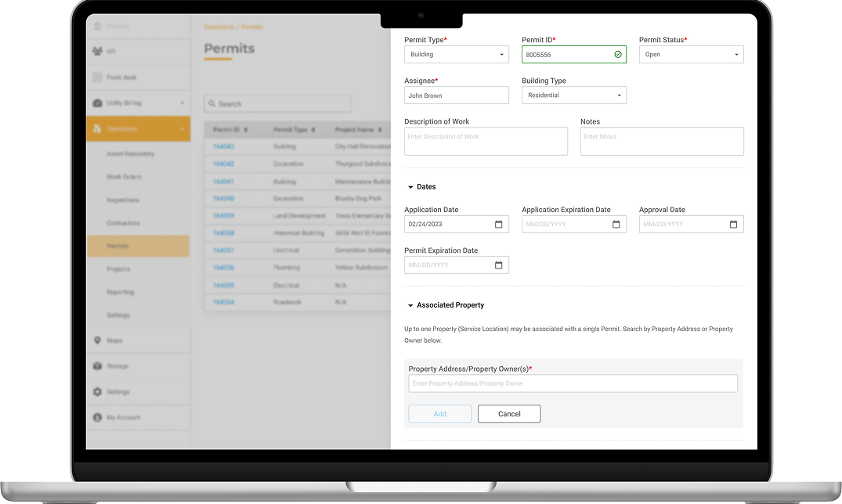Open permit 164339 link
The width and height of the screenshot is (842, 504).
tap(223, 216)
